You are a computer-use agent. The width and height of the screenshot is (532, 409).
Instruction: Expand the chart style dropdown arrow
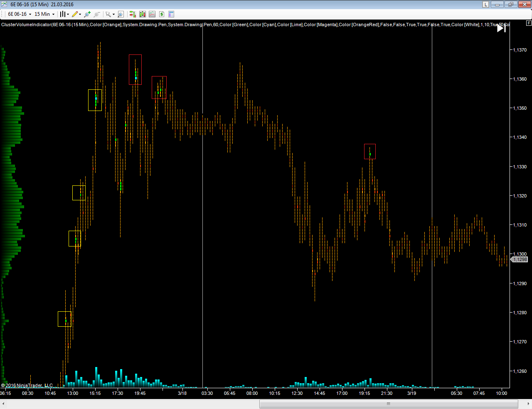pos(68,14)
